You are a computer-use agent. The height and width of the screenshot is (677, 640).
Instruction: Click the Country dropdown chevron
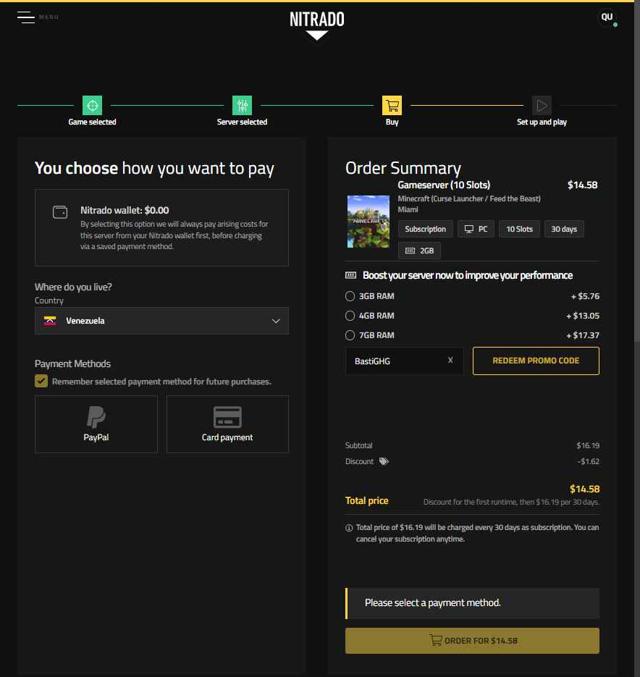click(x=276, y=321)
